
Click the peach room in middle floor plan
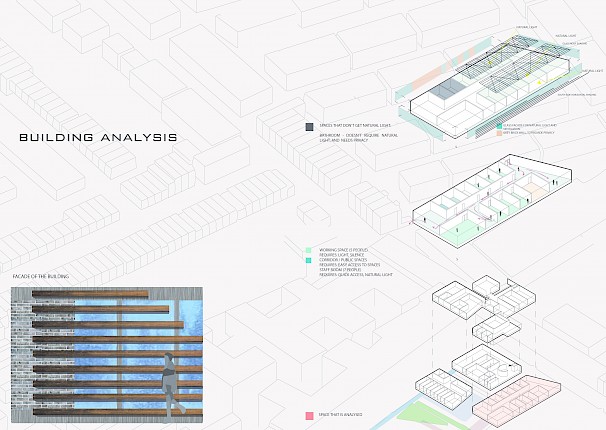[x=537, y=190]
